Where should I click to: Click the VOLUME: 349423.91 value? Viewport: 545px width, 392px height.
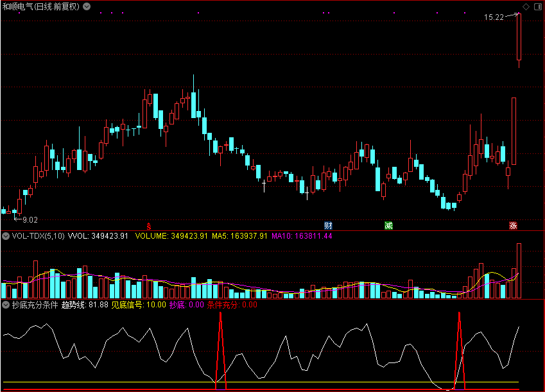171,236
